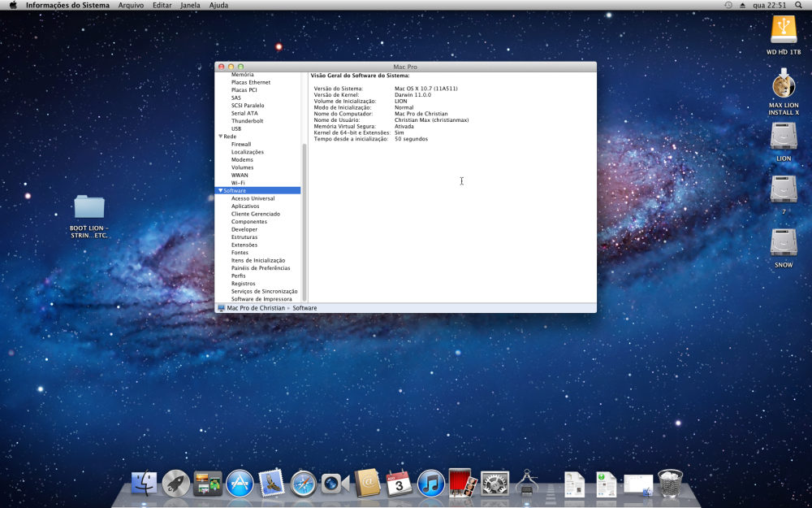
Task: Open iCal calendar icon in dock
Action: (x=399, y=483)
